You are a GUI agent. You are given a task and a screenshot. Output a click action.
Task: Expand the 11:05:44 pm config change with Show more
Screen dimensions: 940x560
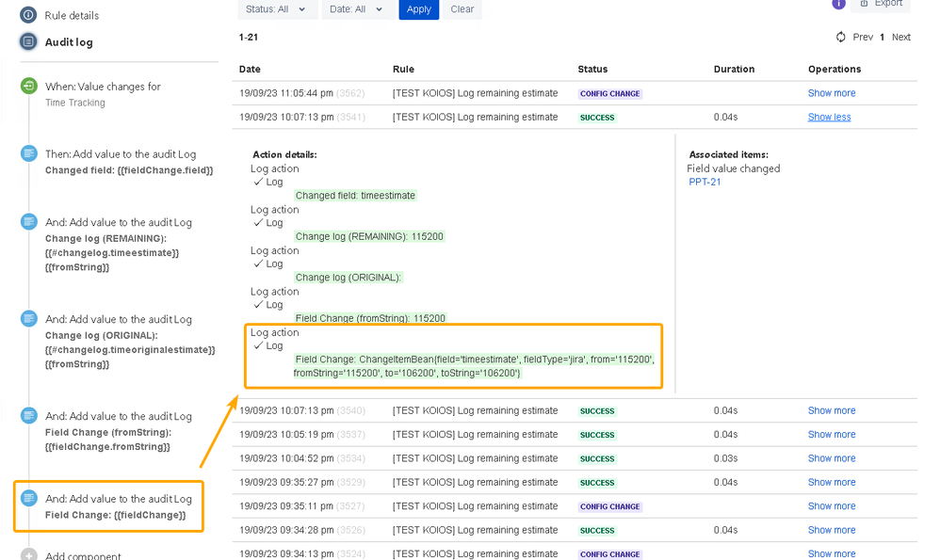coord(831,93)
